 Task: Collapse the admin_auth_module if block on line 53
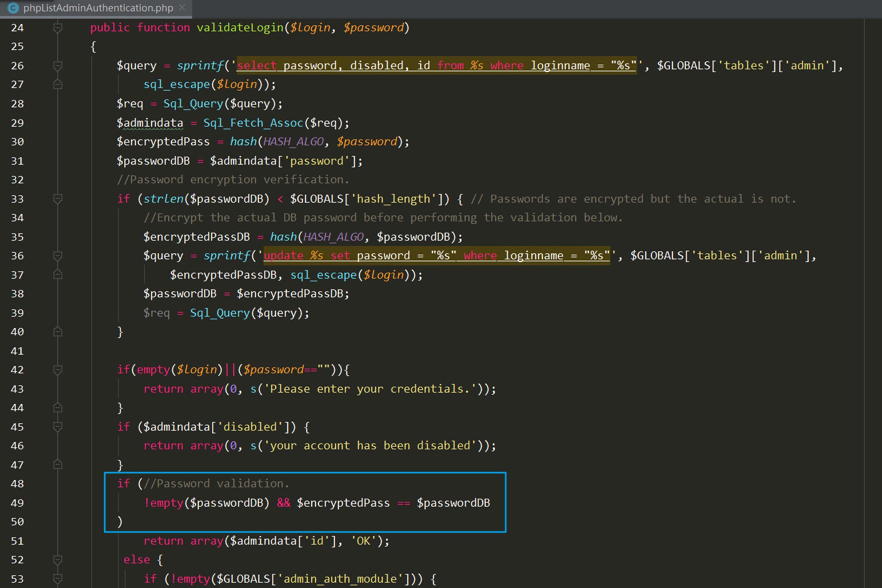tap(57, 579)
